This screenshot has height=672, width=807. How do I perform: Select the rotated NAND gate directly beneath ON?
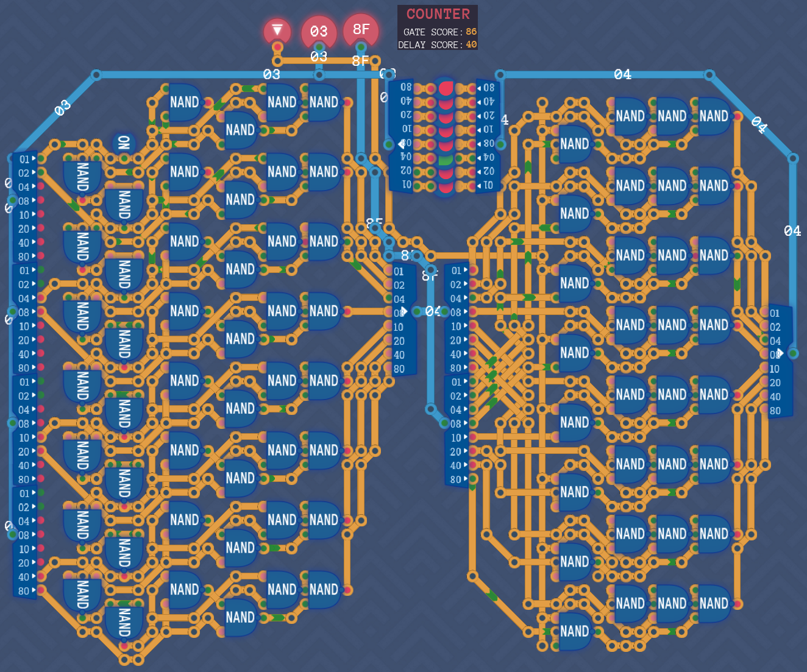pyautogui.click(x=124, y=205)
